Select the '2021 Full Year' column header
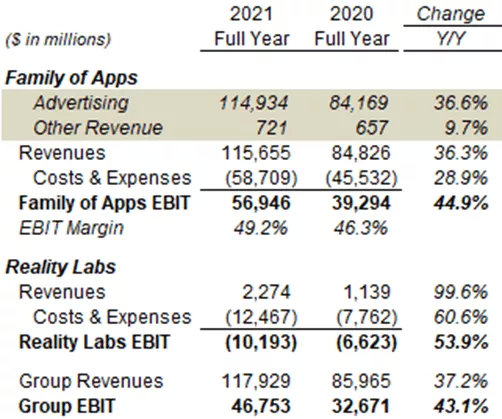 click(252, 26)
